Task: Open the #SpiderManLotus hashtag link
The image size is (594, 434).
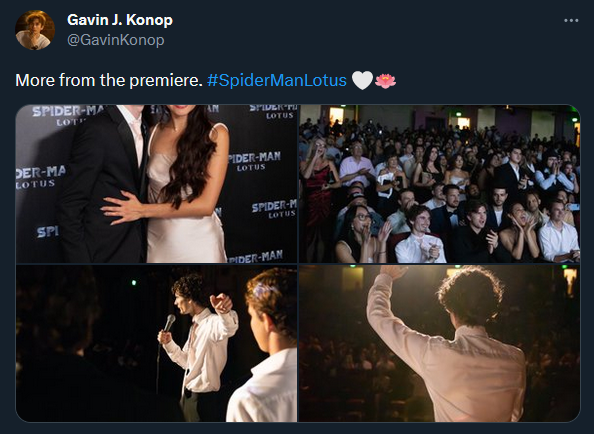Action: pyautogui.click(x=277, y=80)
